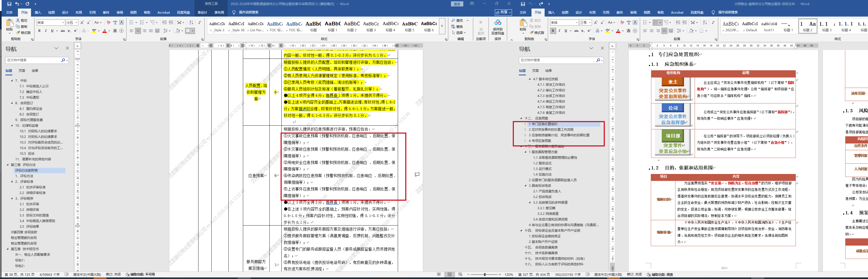Image resolution: width=868 pixels, height=279 pixels.
Task: Open font dialog launcher in the right window
Action: click(637, 39)
